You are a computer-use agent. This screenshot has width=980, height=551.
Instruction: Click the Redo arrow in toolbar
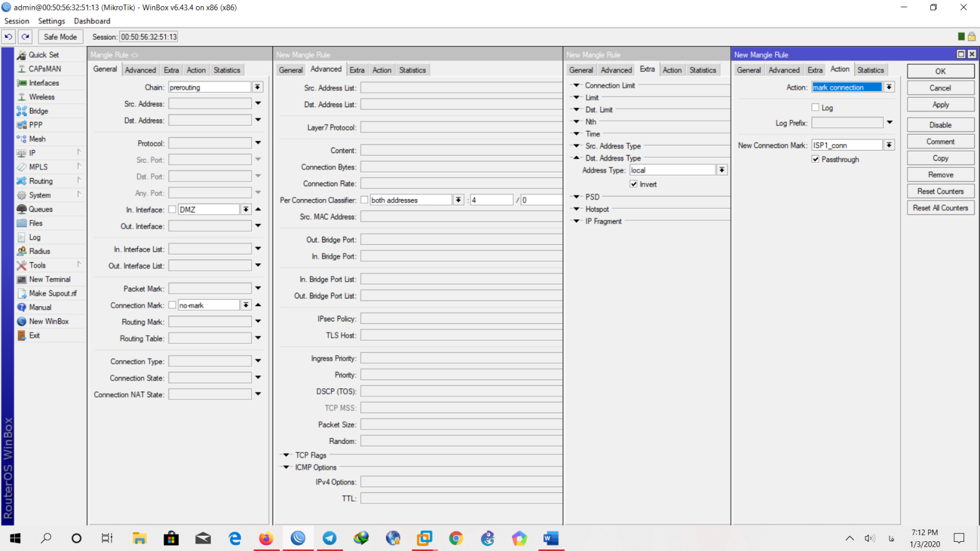(25, 37)
